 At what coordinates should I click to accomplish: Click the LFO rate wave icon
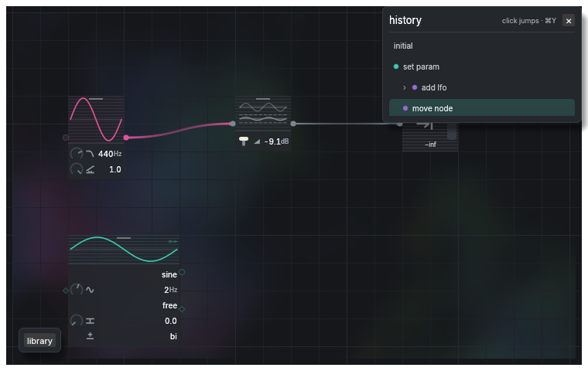click(x=90, y=290)
